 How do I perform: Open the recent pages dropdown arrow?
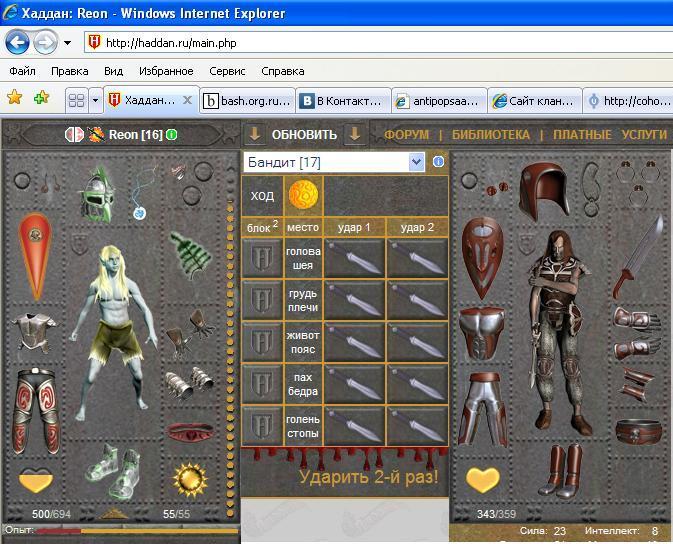[x=67, y=43]
